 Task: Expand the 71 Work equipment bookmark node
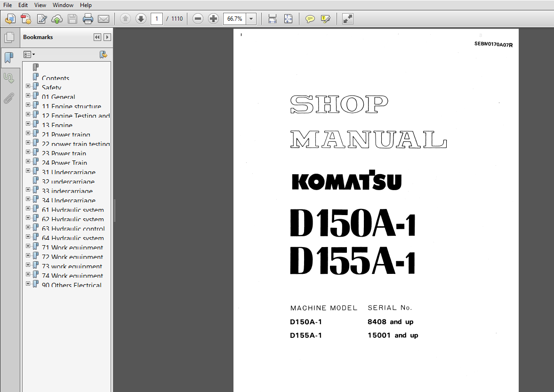click(x=28, y=246)
